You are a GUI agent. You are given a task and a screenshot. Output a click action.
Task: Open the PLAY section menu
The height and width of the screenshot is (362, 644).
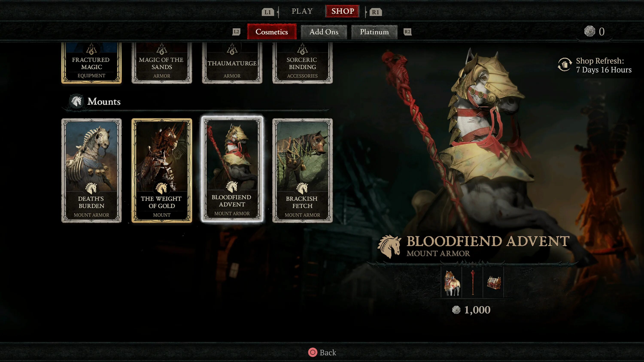pyautogui.click(x=302, y=11)
